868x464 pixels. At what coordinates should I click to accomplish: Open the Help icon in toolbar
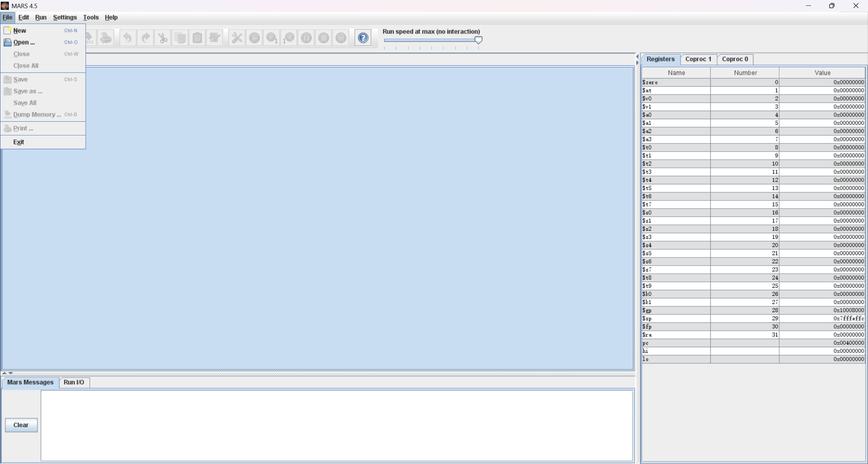363,38
